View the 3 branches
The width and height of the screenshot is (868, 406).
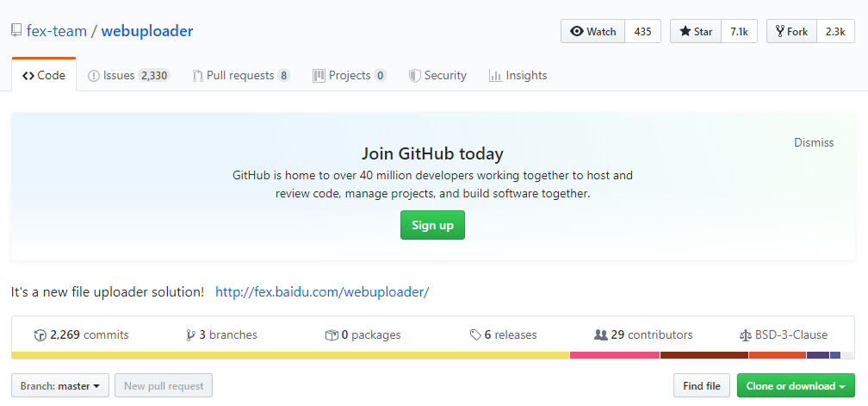[222, 335]
